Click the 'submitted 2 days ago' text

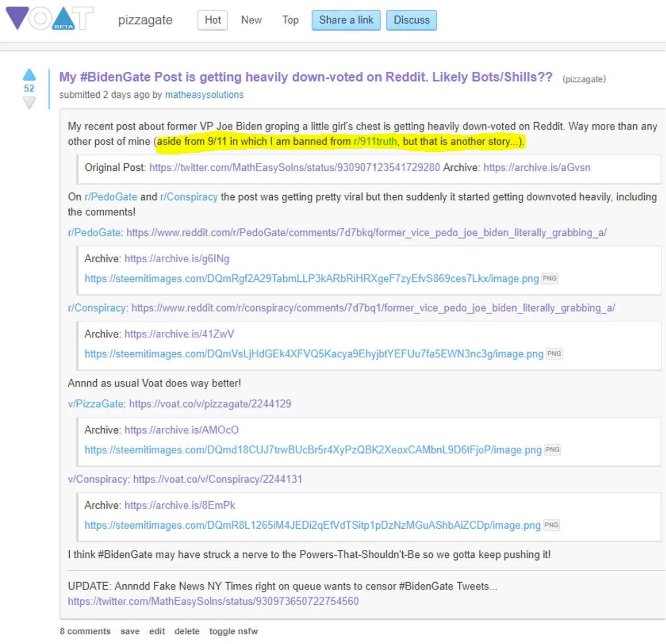point(104,95)
